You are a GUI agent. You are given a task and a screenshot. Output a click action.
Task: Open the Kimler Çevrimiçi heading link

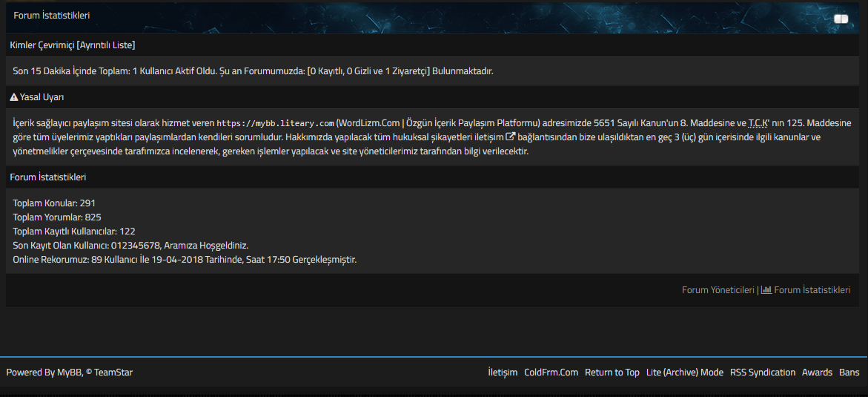point(42,45)
